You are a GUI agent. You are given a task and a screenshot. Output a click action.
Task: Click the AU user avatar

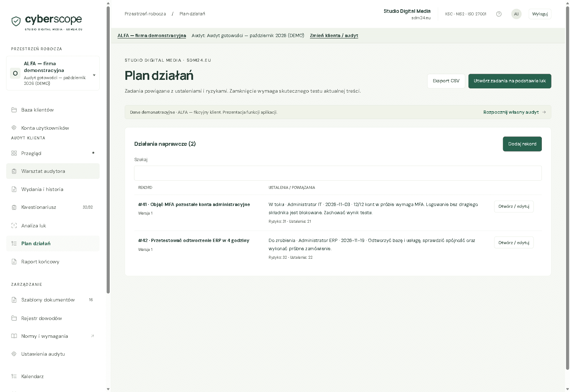[516, 14]
